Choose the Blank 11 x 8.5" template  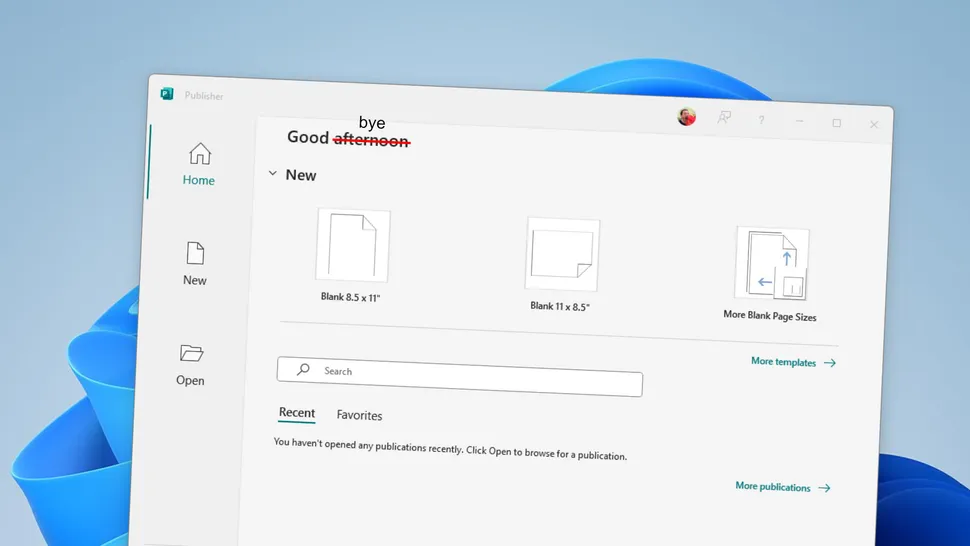[x=562, y=254]
